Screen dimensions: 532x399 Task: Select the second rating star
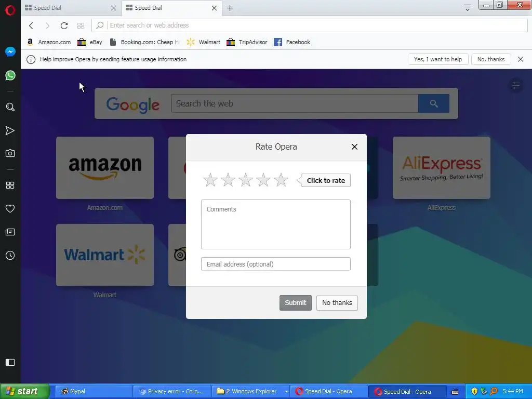tap(228, 180)
